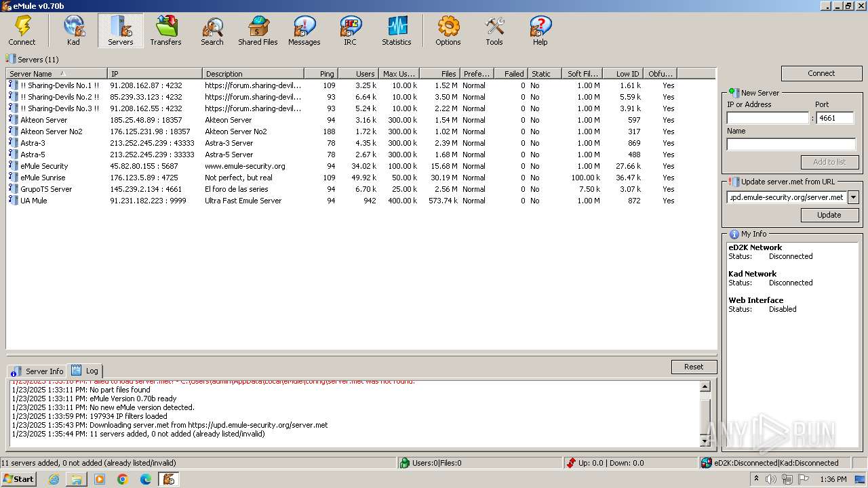Launch Chrome from the taskbar
The width and height of the screenshot is (868, 488).
pyautogui.click(x=123, y=479)
